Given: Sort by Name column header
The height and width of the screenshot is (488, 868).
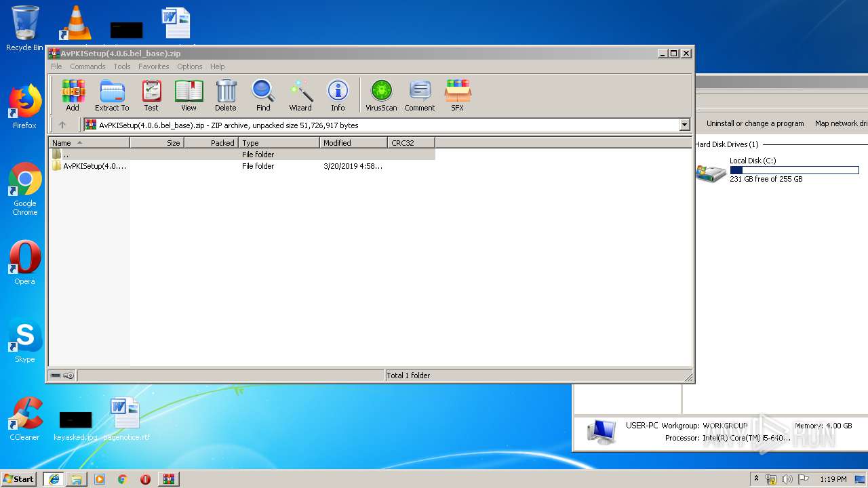Looking at the screenshot, I should tap(89, 142).
